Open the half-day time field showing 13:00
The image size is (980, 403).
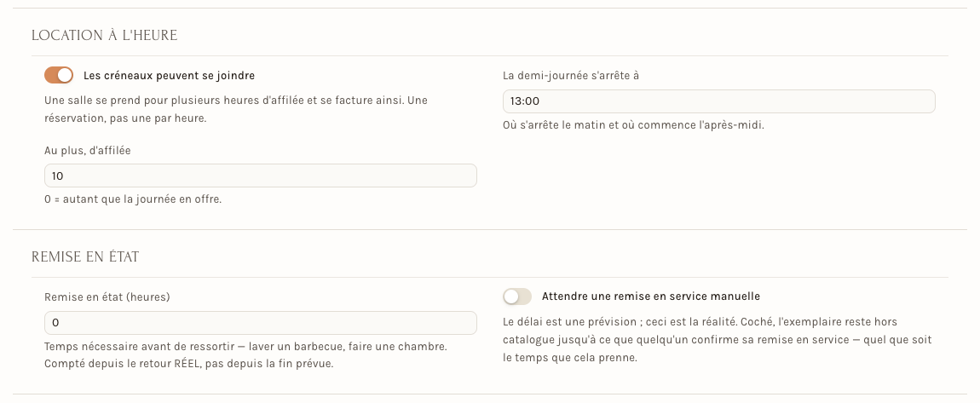point(718,101)
